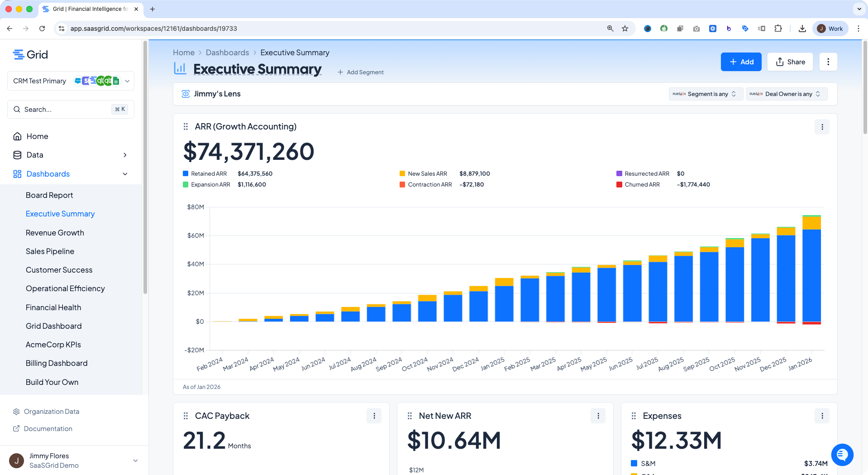Image resolution: width=868 pixels, height=475 pixels.
Task: Click the Grid logo icon
Action: (x=19, y=55)
